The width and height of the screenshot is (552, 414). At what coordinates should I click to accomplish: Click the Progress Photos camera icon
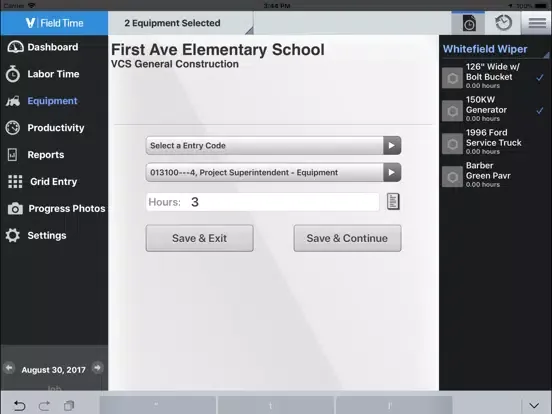coord(15,209)
